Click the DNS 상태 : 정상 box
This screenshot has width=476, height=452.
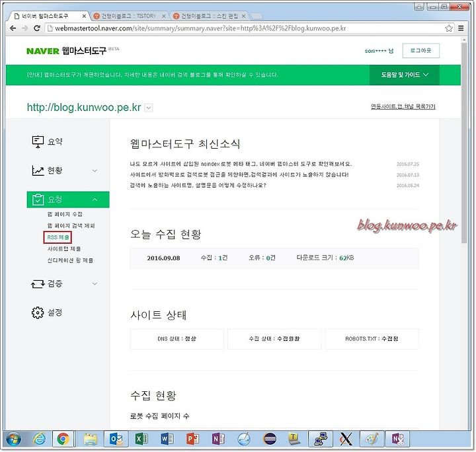(x=177, y=339)
